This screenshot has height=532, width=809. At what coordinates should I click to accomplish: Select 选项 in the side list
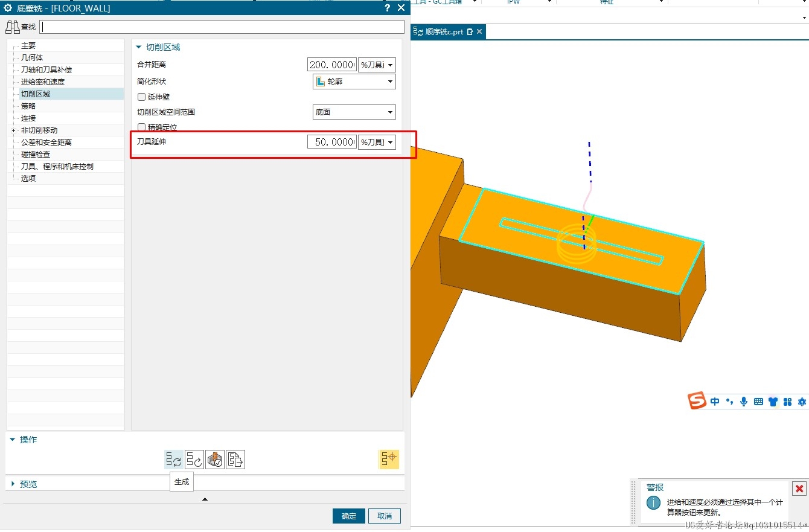[x=28, y=179]
